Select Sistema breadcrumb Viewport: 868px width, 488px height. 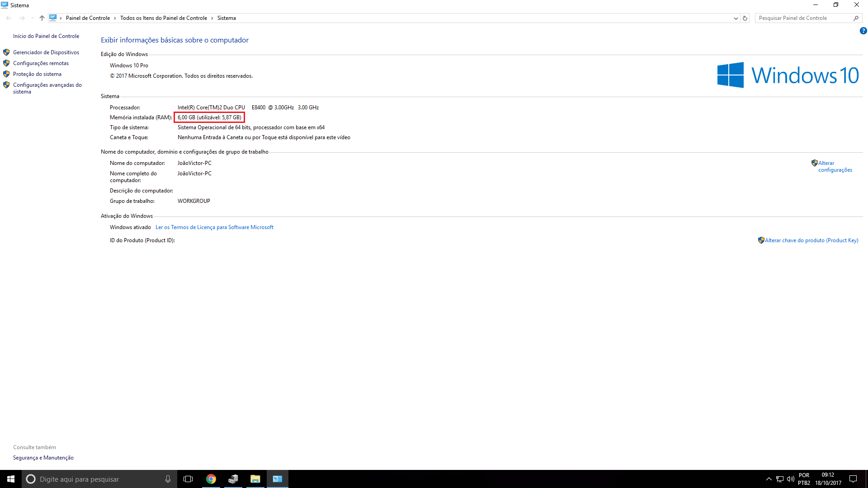click(x=226, y=18)
